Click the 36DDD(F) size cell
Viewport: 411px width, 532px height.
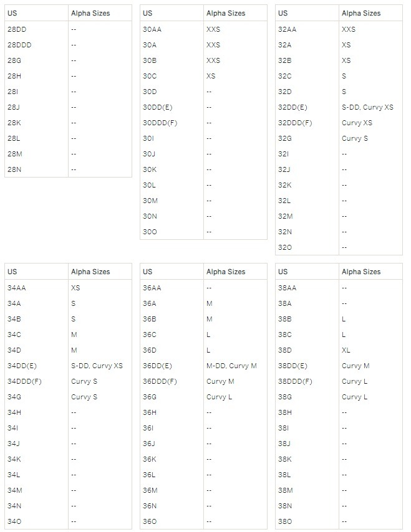[x=160, y=381]
